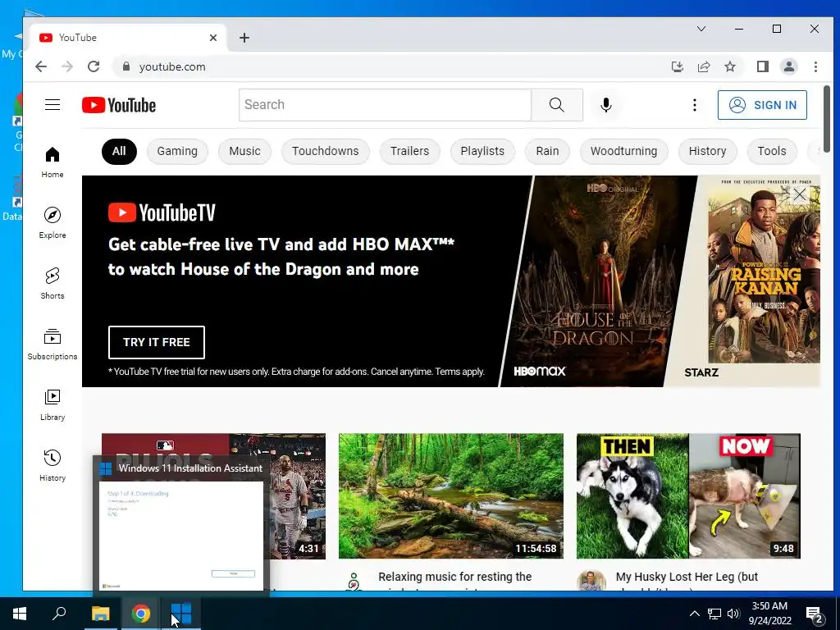Share this page using the share icon

coord(703,66)
